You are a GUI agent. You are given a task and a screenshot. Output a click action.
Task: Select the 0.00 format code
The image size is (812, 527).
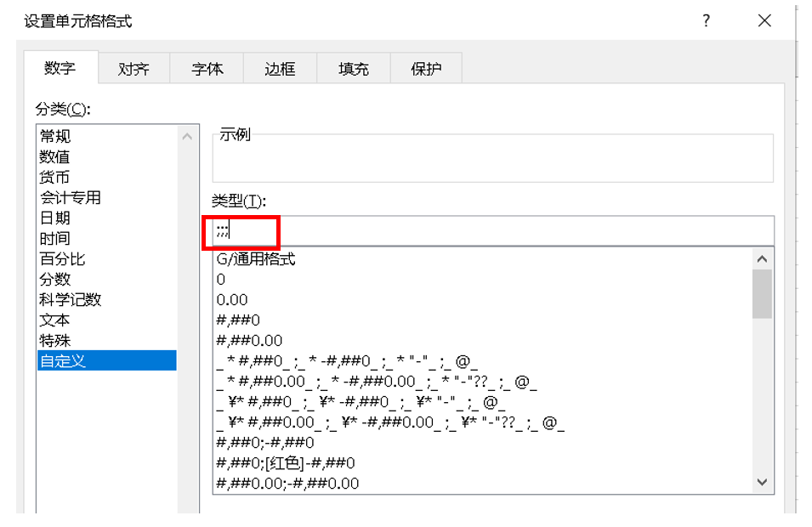point(483,300)
